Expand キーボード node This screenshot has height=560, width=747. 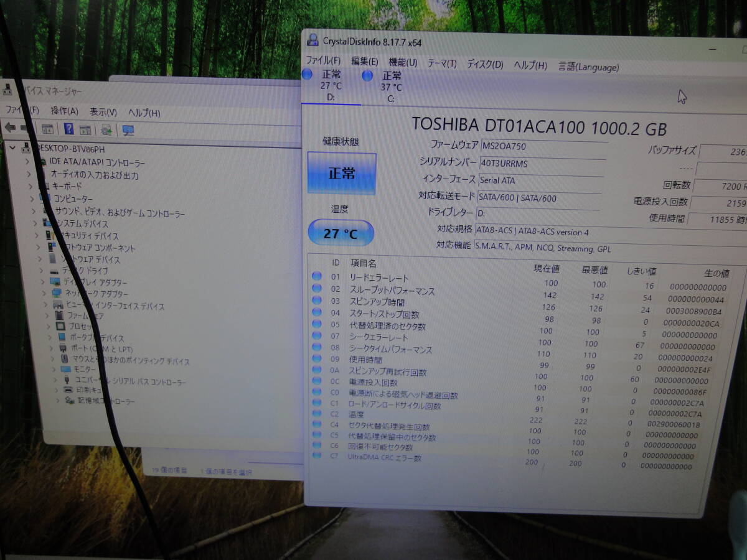click(30, 185)
